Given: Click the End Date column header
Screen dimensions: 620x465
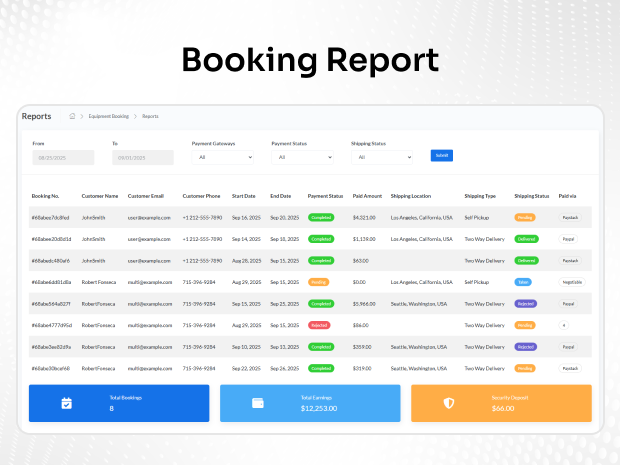Looking at the screenshot, I should click(x=280, y=196).
